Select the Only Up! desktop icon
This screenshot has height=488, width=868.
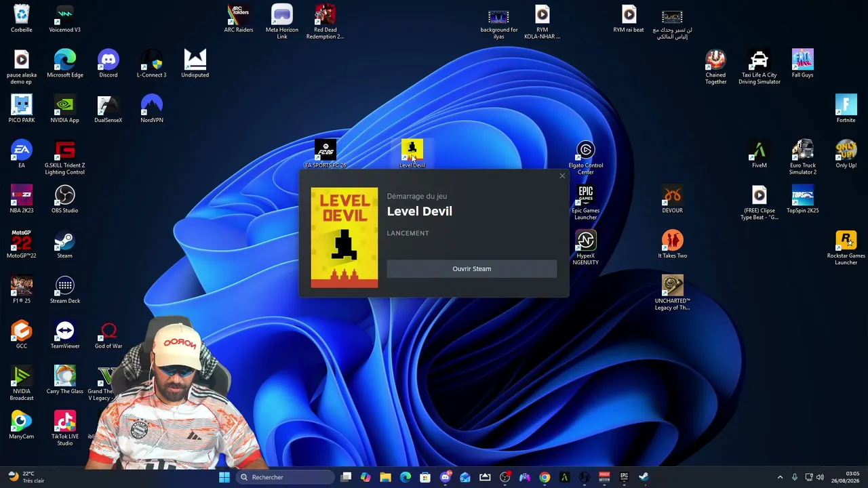click(846, 155)
